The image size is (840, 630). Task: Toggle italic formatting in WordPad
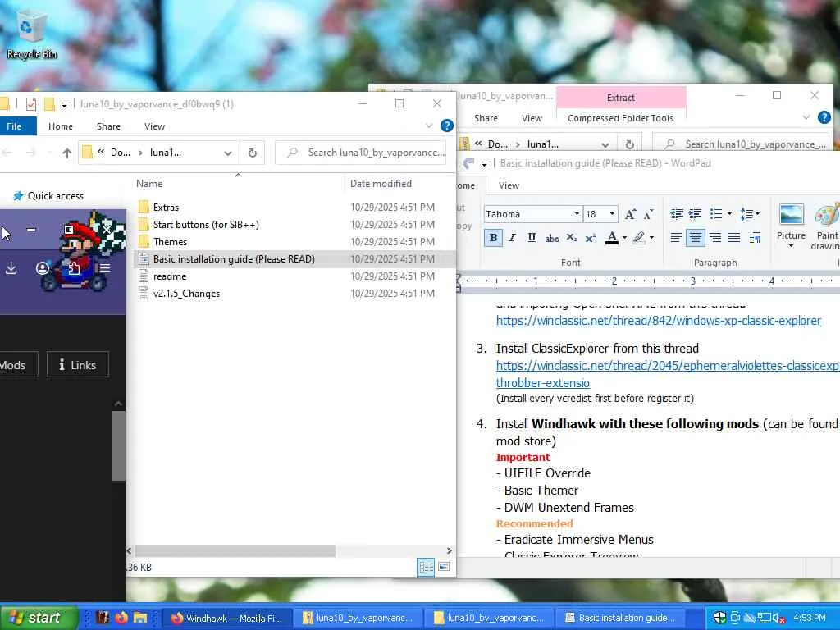click(x=512, y=237)
